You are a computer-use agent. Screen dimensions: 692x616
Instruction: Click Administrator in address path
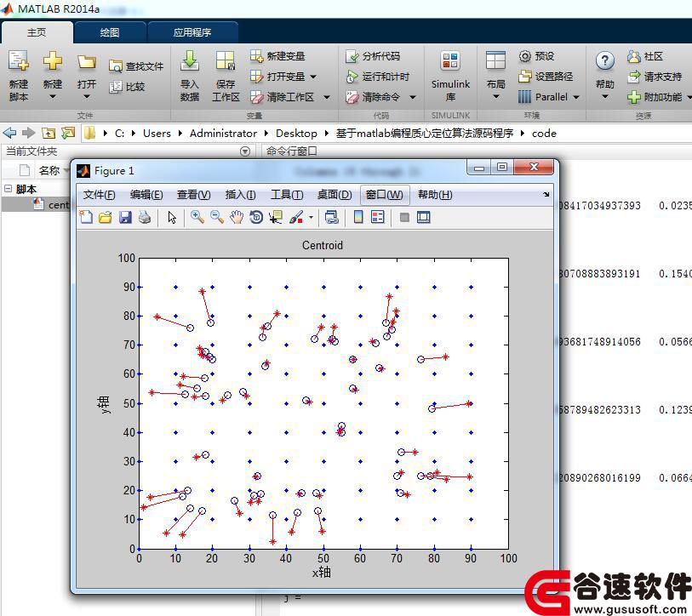[223, 134]
